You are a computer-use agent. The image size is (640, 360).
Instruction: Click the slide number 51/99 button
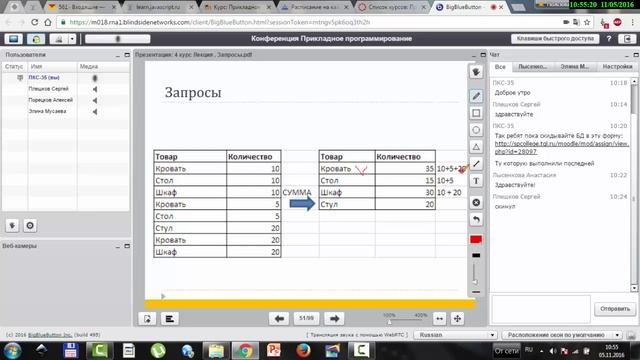pos(307,318)
